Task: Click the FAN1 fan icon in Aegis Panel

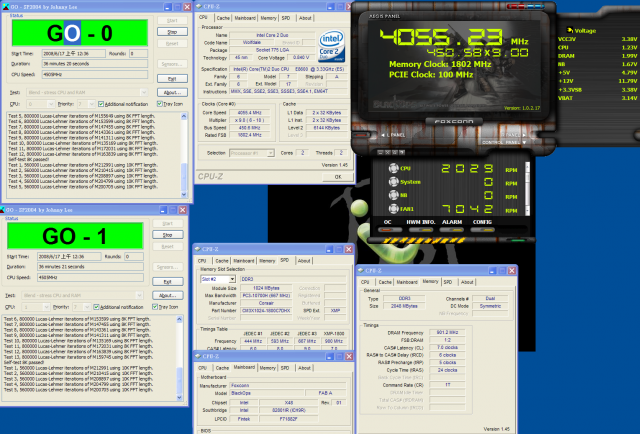Action: (x=393, y=209)
